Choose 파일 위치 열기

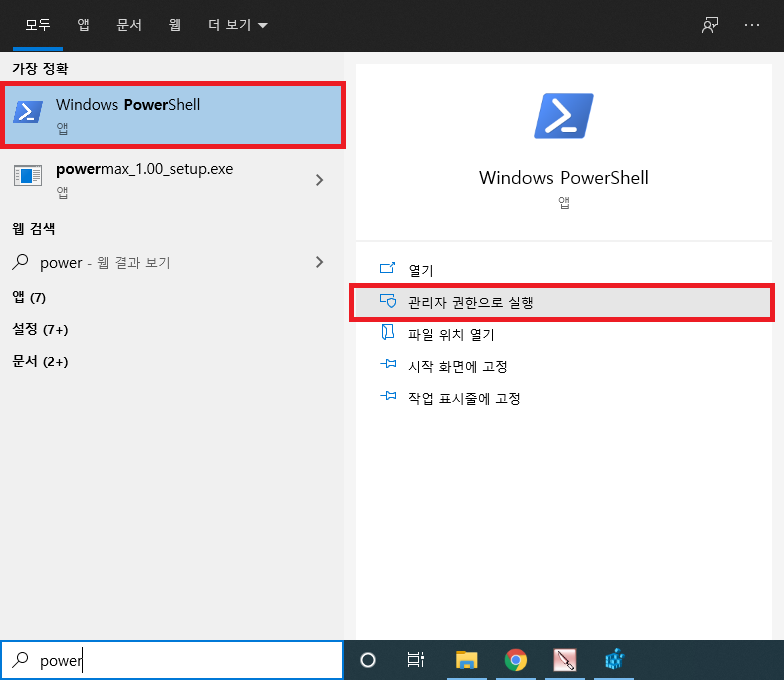[564, 334]
